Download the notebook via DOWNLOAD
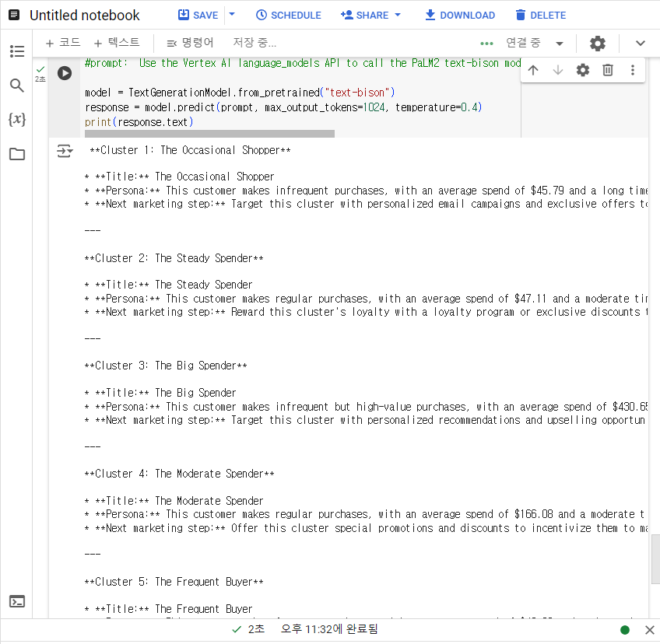Screen dimensions: 660x644 (460, 15)
